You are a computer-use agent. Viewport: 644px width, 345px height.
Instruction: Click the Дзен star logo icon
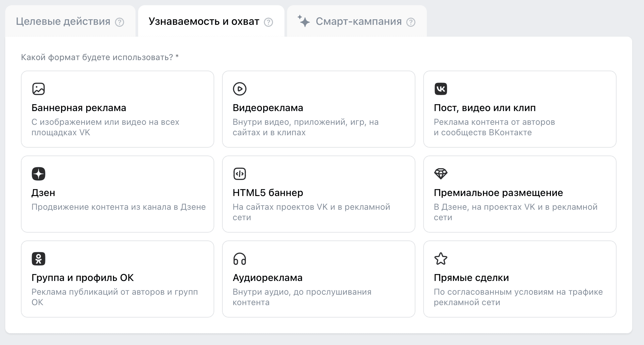coord(39,174)
